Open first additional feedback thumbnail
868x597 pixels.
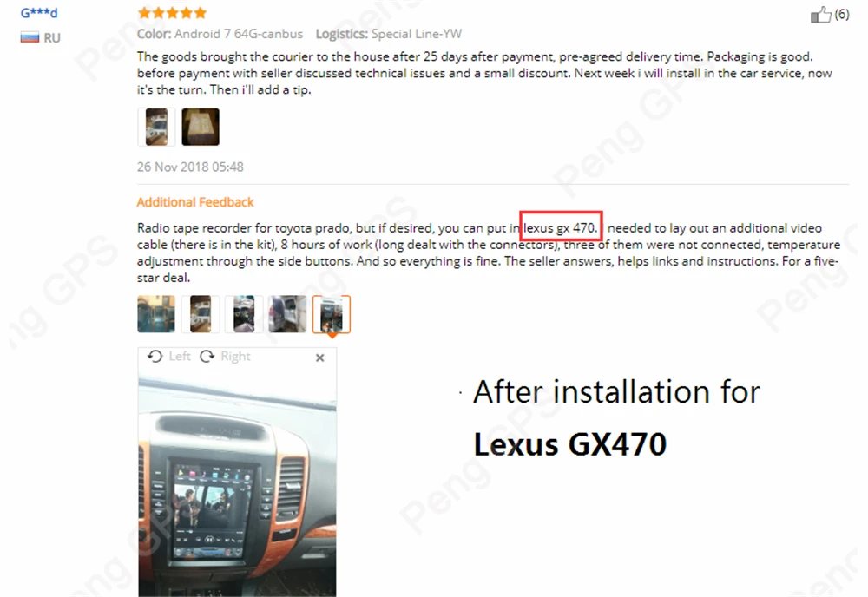pos(156,314)
